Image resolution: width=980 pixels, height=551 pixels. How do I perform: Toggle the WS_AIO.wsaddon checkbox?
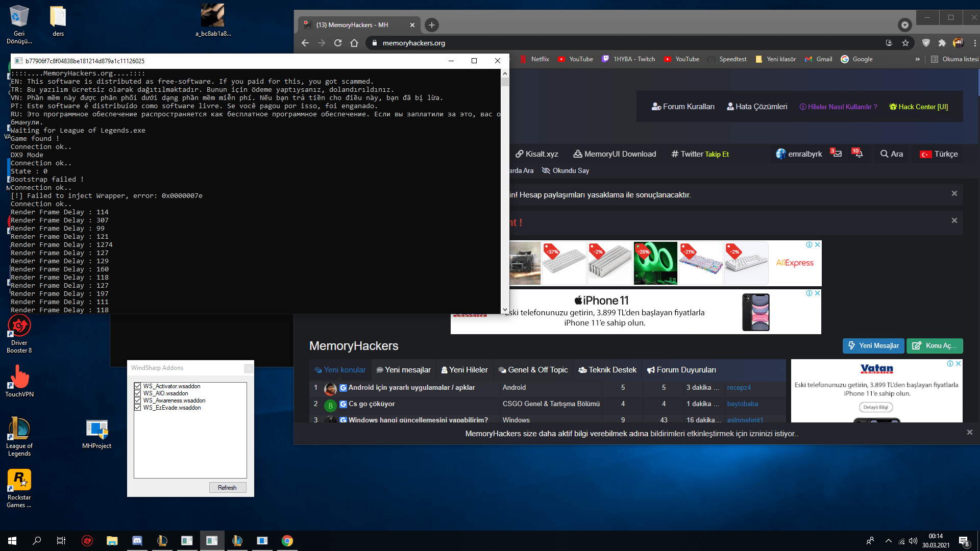[137, 393]
